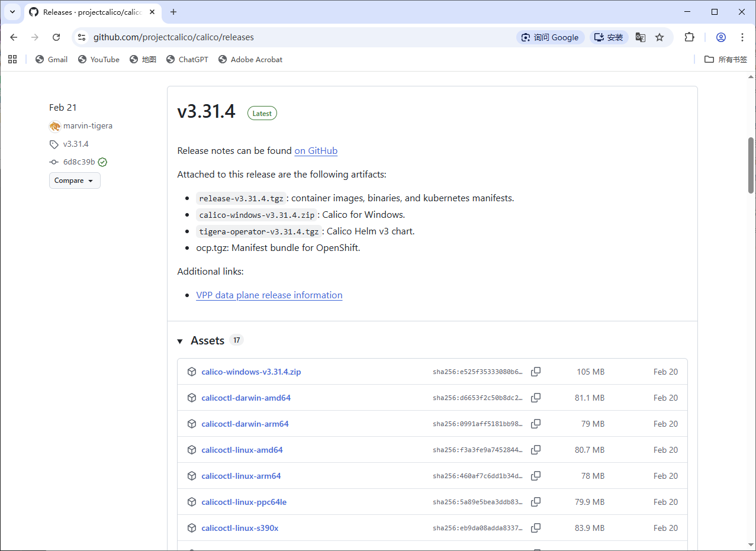This screenshot has width=756, height=551.
Task: Bookmark this page with the star icon
Action: (x=660, y=37)
